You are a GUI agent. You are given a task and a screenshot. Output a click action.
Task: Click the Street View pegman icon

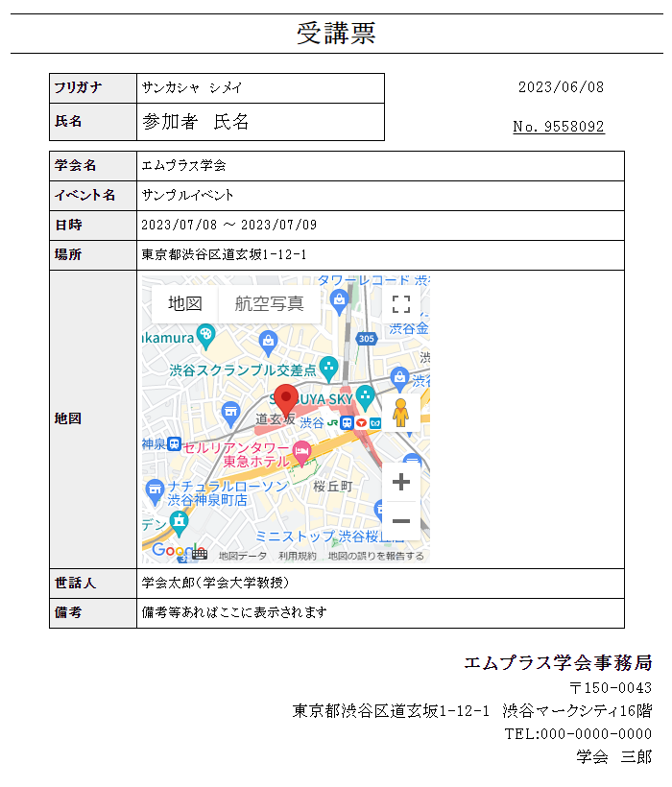400,413
